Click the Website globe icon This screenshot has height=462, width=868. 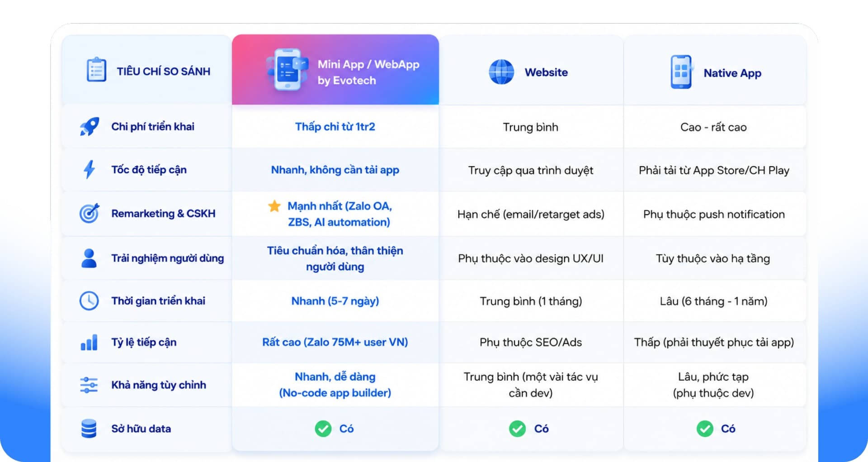click(501, 71)
